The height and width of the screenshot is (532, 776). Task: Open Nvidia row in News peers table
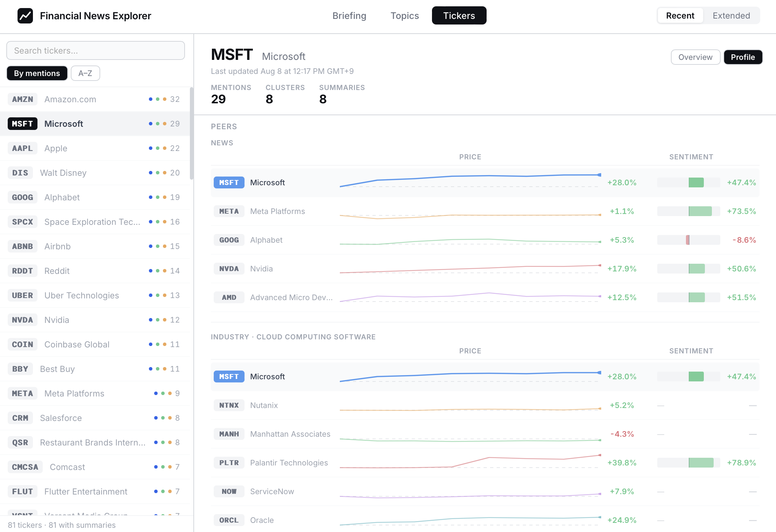coord(485,269)
